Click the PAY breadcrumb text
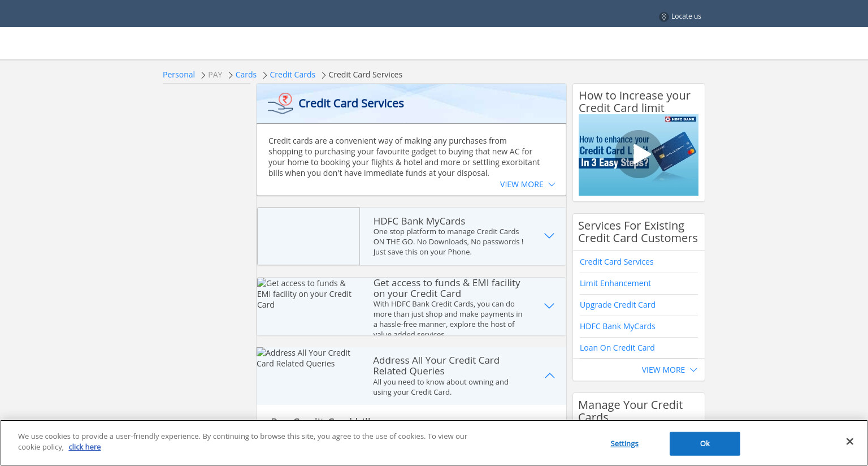 point(215,75)
